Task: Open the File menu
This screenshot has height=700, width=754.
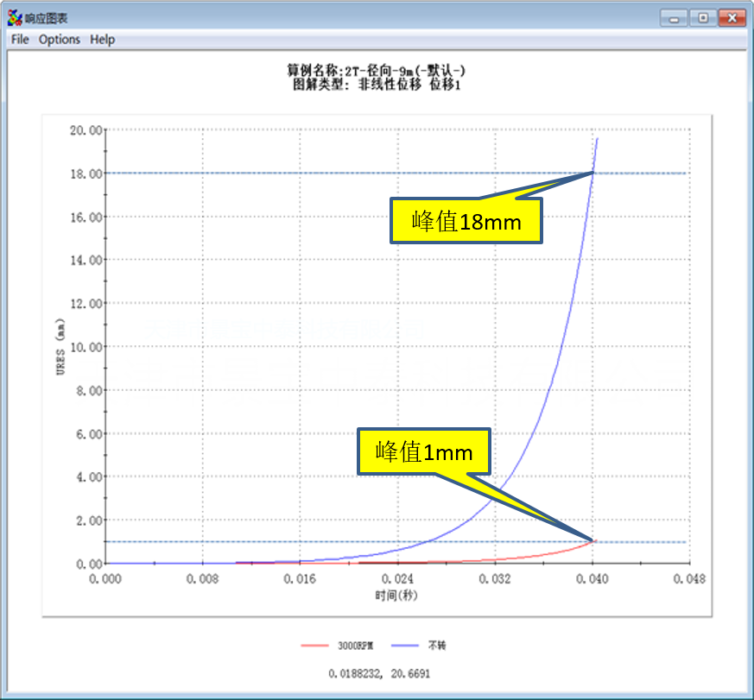Action: [x=20, y=40]
